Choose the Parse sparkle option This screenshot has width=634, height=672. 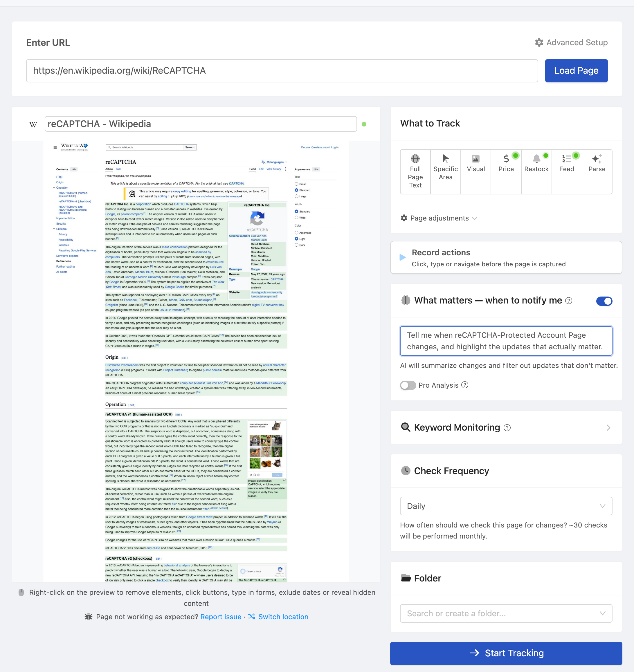coord(597,171)
